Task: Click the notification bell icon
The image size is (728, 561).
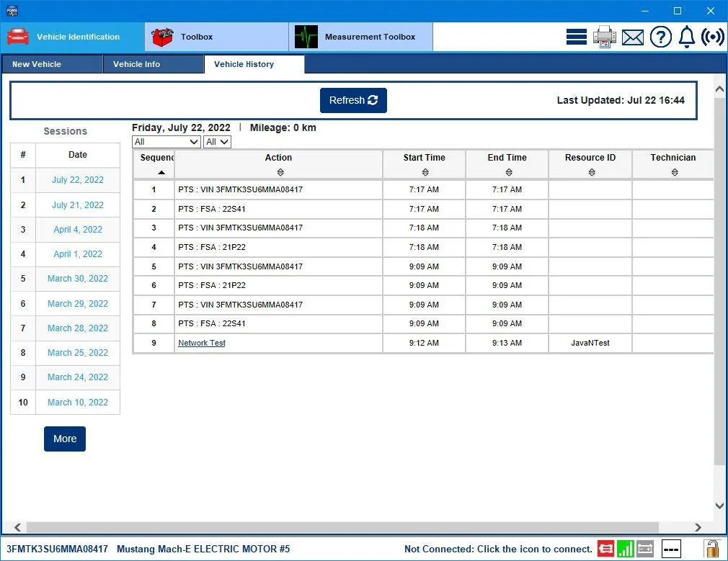Action: pyautogui.click(x=687, y=37)
